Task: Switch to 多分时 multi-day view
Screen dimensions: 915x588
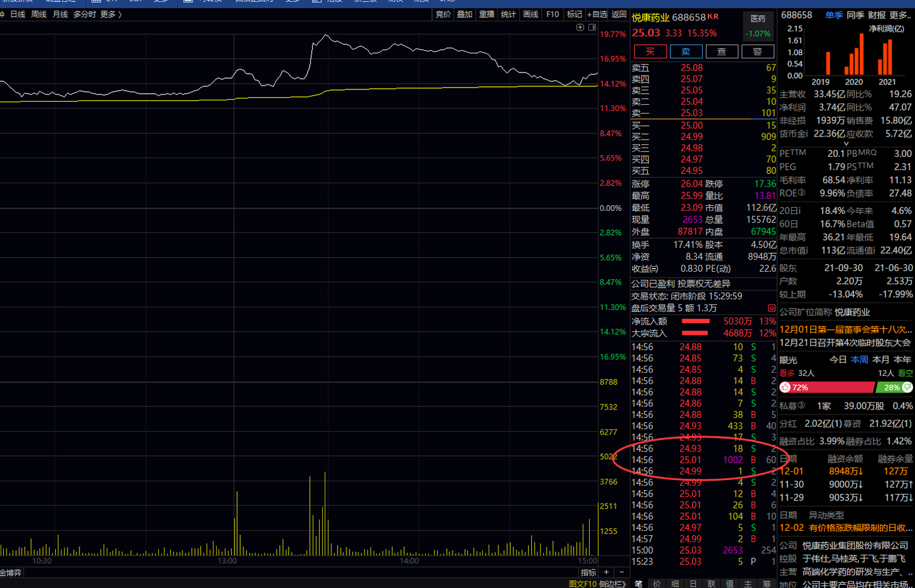Action: click(x=85, y=14)
